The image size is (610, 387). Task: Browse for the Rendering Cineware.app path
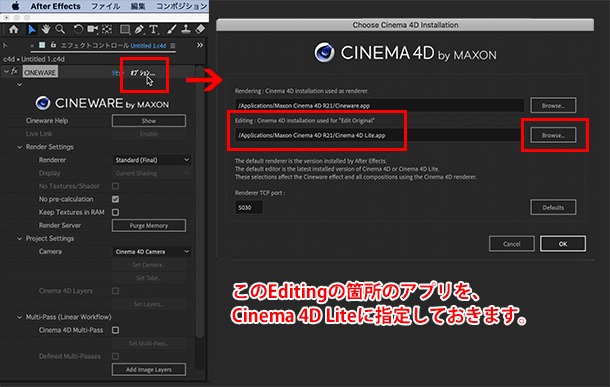tap(553, 105)
